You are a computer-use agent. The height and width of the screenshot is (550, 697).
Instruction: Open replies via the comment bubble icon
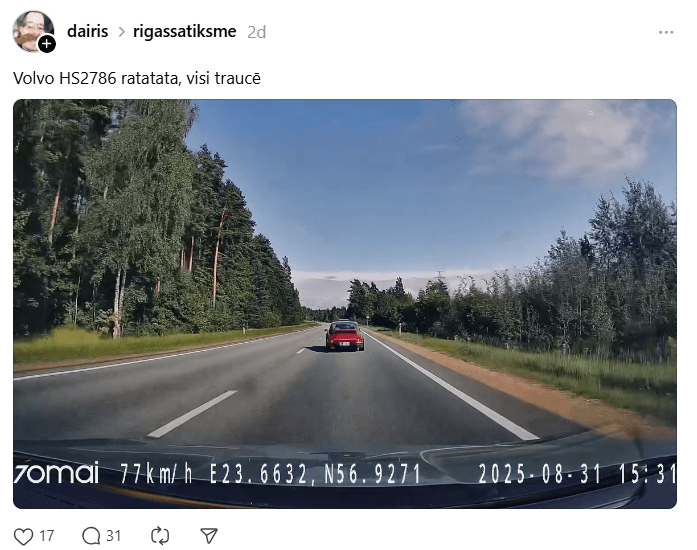pyautogui.click(x=91, y=536)
